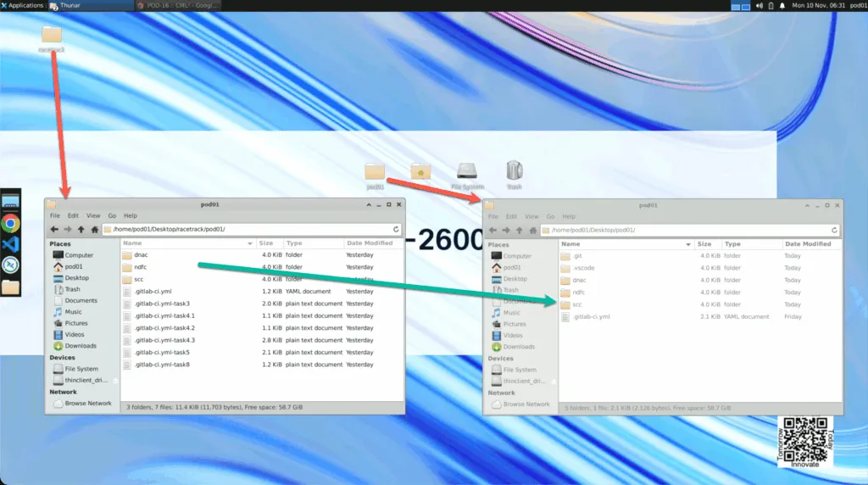
Task: Click Browse Network in the right window sidebar
Action: [x=526, y=404]
